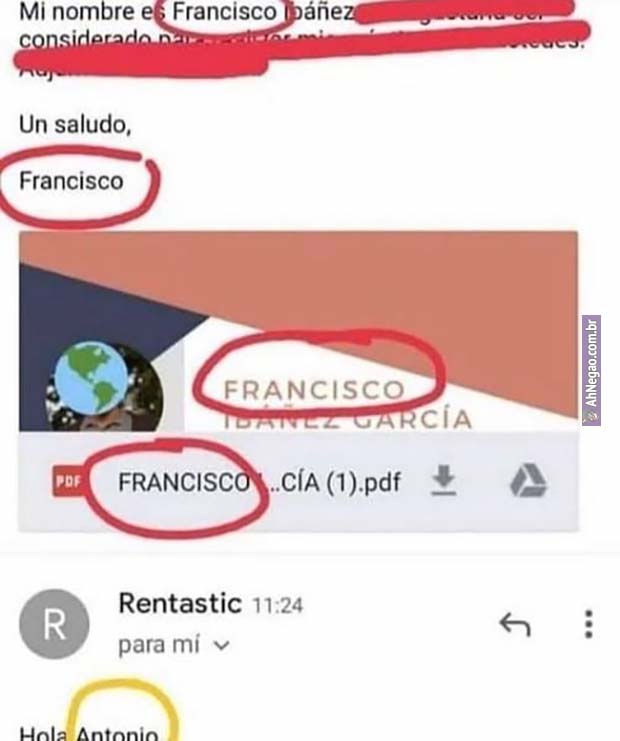620x741 pixels.
Task: Click the 'para mí' label text
Action: click(159, 645)
